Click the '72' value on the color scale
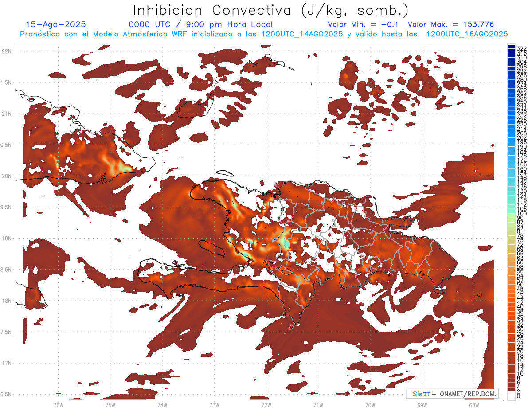The height and width of the screenshot is (411, 532). pos(520,244)
